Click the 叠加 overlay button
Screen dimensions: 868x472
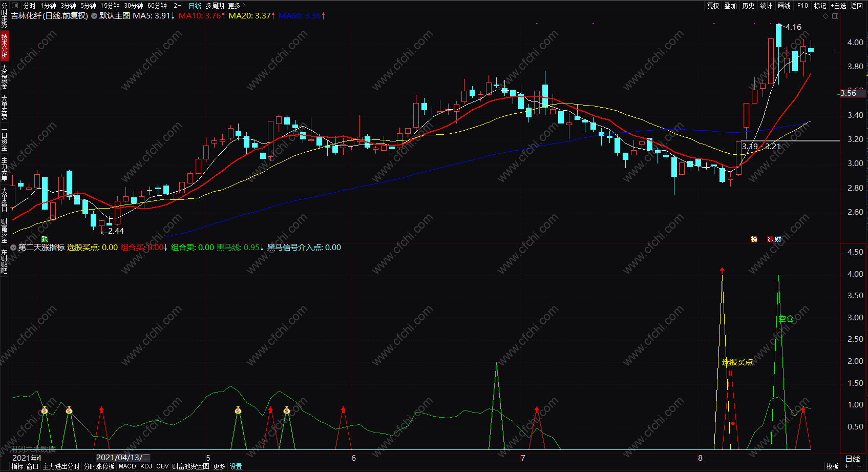click(x=731, y=6)
